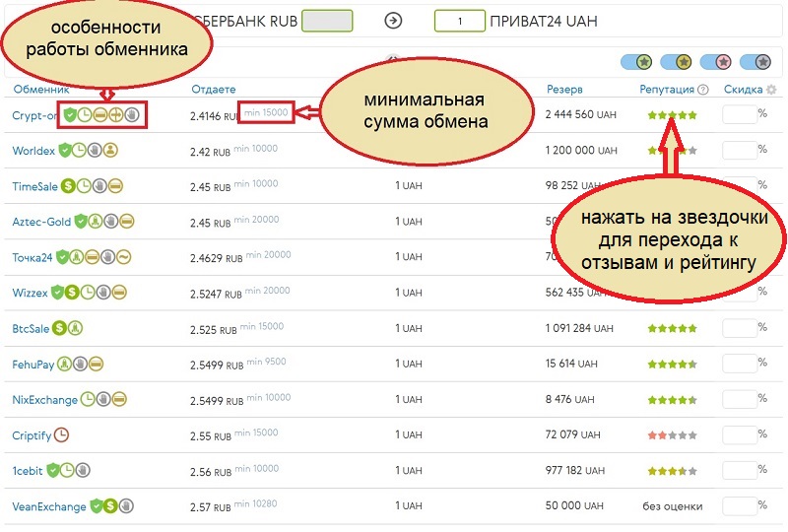Open FehuPay reviews via its star rating

click(673, 364)
